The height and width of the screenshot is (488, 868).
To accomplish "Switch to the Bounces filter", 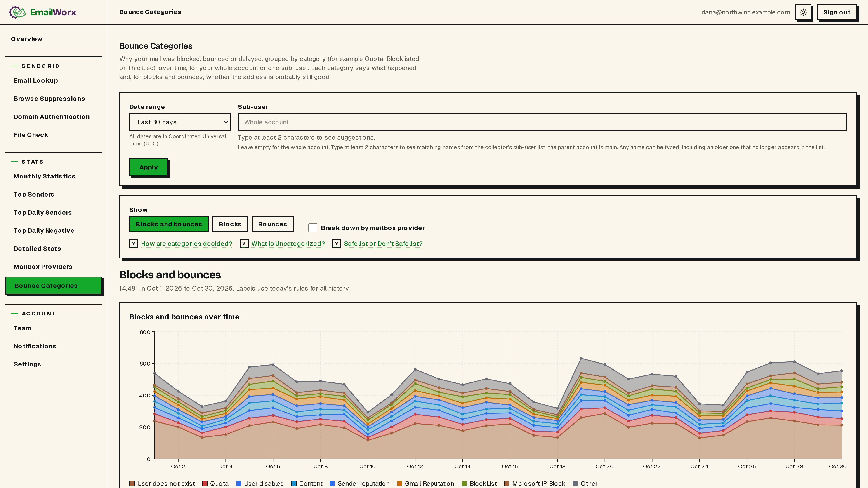I will click(x=273, y=224).
